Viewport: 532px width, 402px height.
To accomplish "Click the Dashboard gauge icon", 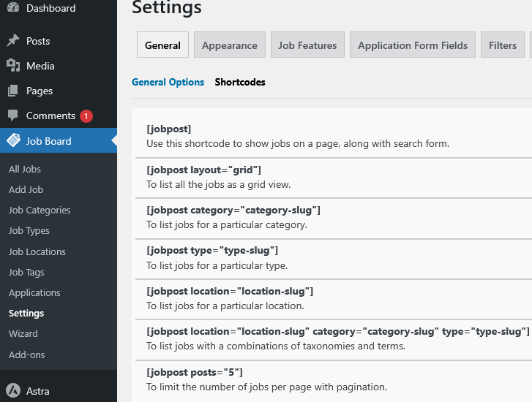I will 13,9.
